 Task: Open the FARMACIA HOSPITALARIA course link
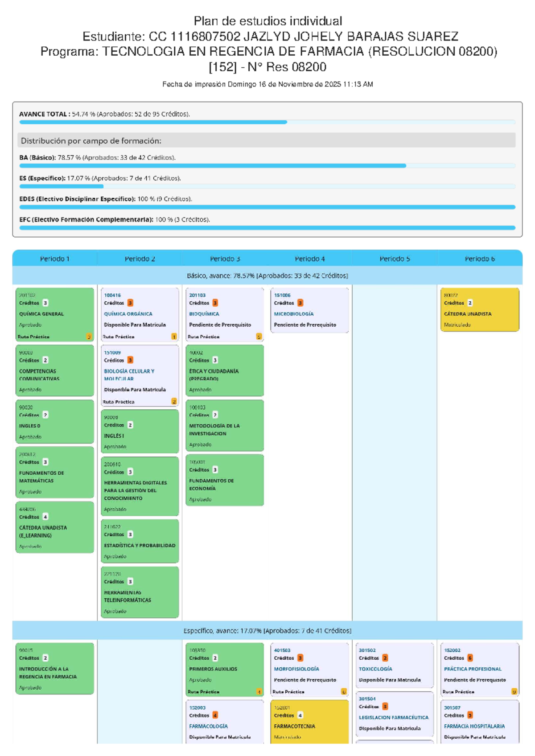pos(474,726)
